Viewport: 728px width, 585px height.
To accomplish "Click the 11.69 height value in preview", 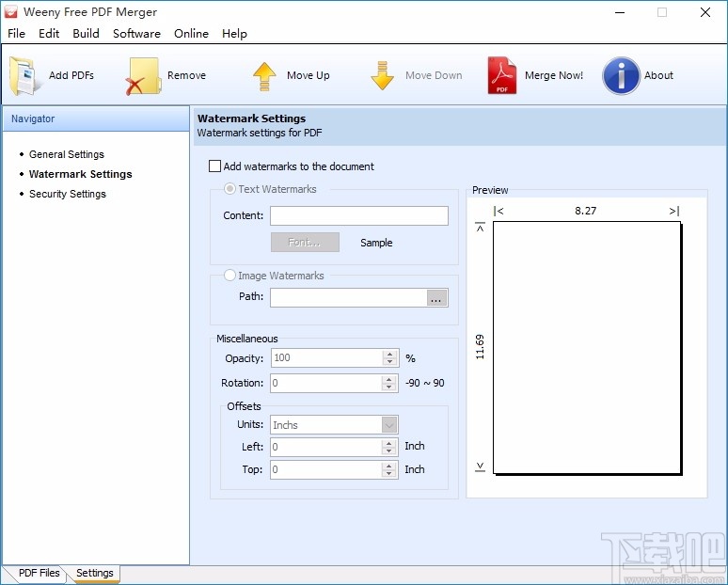I will tap(480, 347).
